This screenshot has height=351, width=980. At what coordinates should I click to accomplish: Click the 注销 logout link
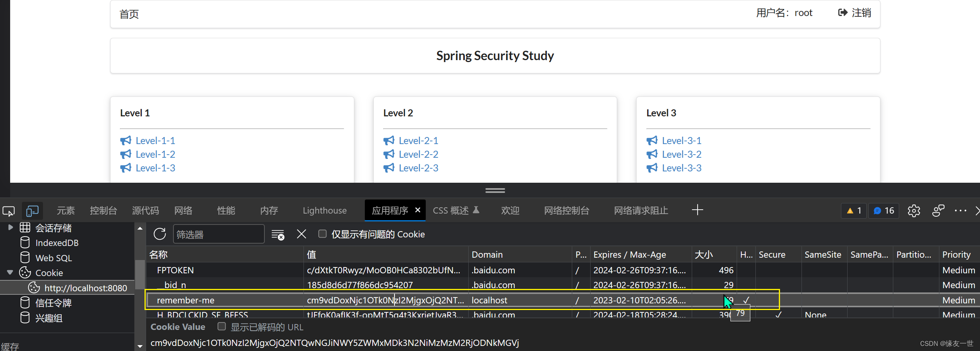pos(861,12)
